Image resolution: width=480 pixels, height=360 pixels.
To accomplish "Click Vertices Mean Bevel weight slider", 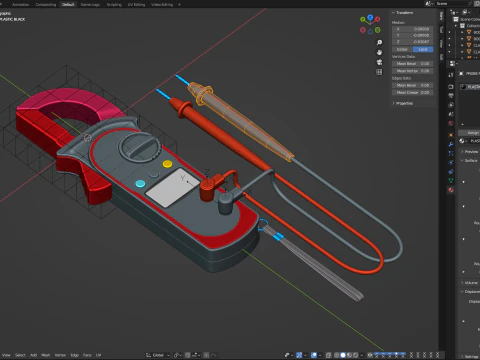I will 413,64.
